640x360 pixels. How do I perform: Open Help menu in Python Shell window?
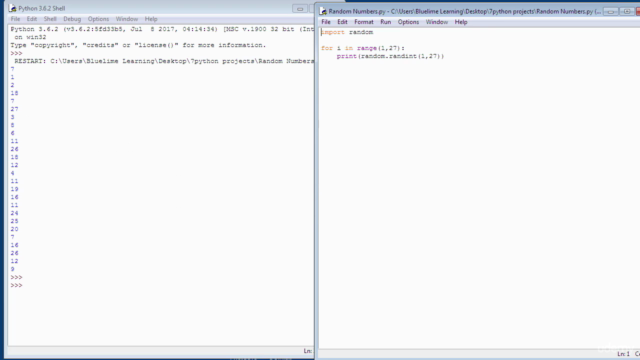[151, 19]
